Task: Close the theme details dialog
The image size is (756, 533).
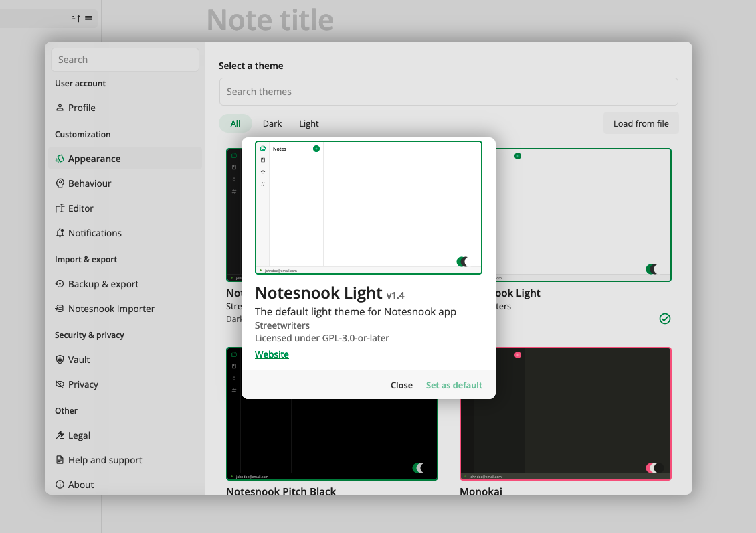Action: point(401,385)
